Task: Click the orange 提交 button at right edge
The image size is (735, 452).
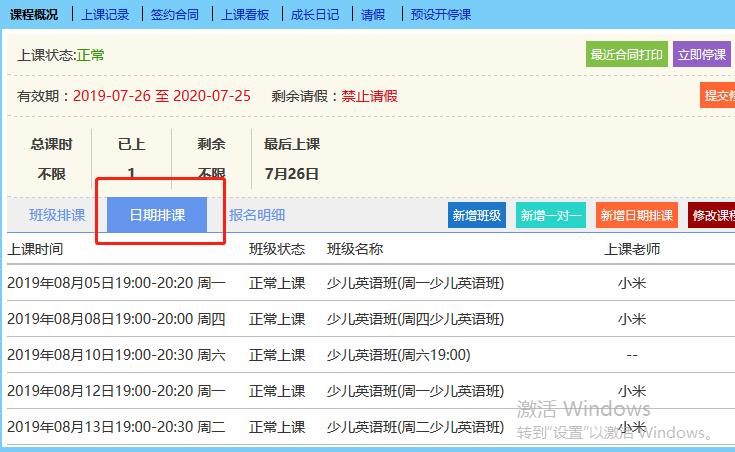Action: coord(718,96)
